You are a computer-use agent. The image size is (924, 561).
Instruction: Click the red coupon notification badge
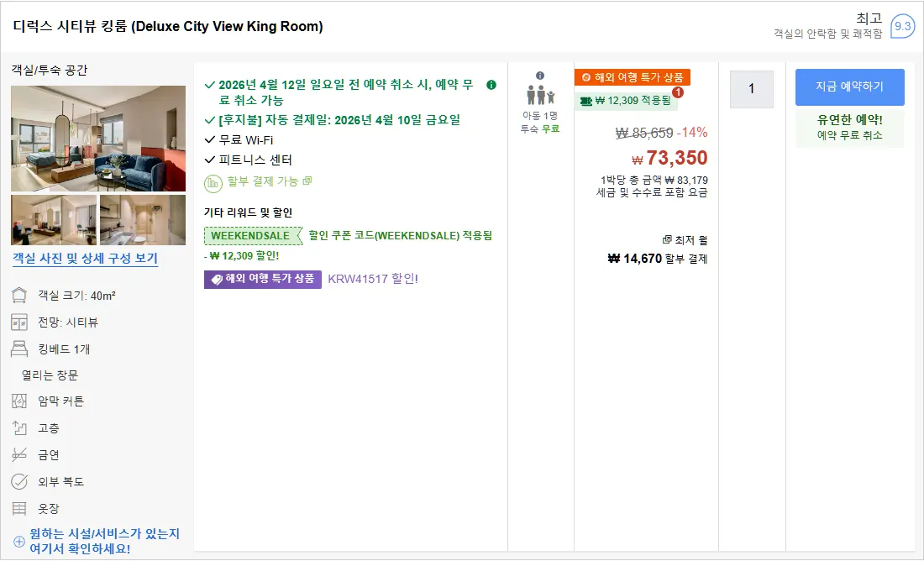click(678, 92)
